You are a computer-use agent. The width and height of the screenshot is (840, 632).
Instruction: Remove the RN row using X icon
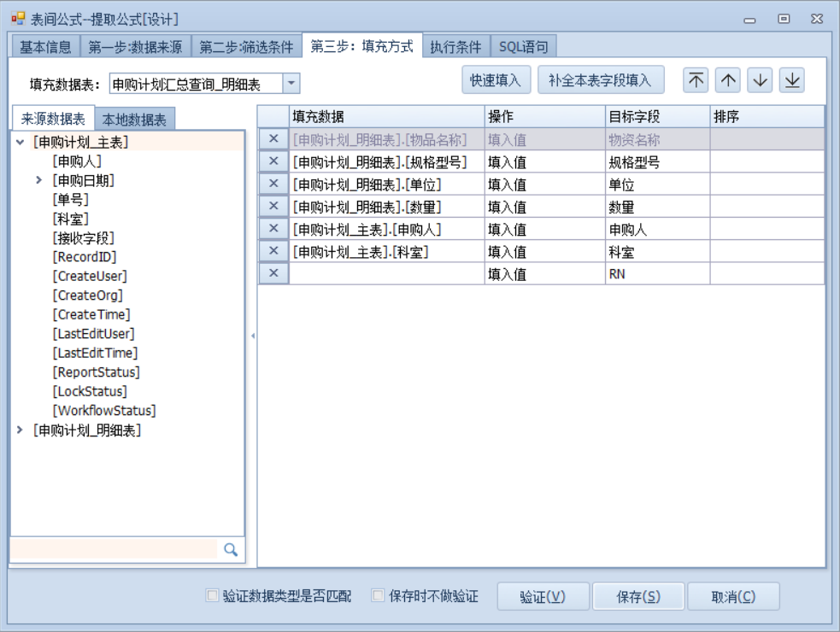pyautogui.click(x=273, y=273)
